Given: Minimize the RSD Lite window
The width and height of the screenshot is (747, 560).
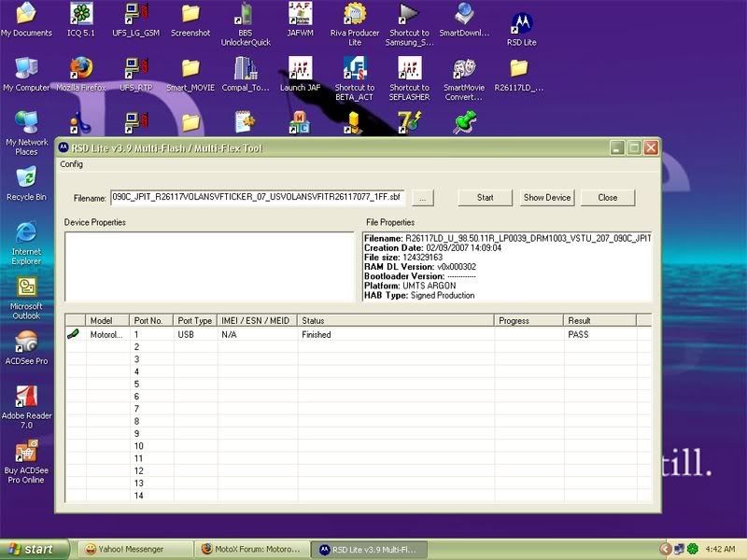Looking at the screenshot, I should [x=617, y=148].
